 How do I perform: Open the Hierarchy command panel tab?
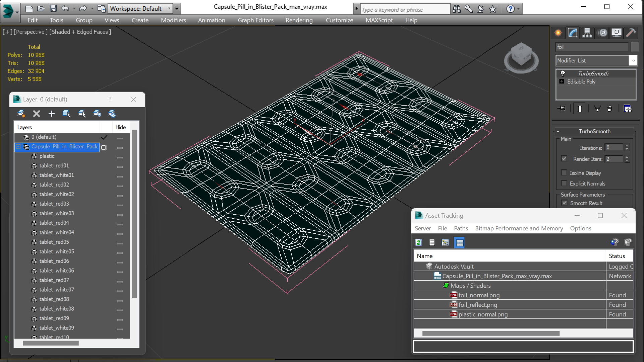[587, 33]
